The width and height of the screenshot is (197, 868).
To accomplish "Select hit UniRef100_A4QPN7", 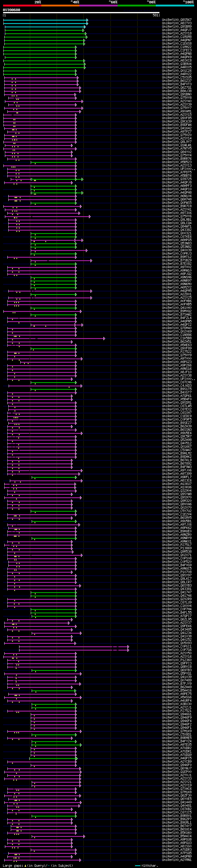I will tap(177, 40).
